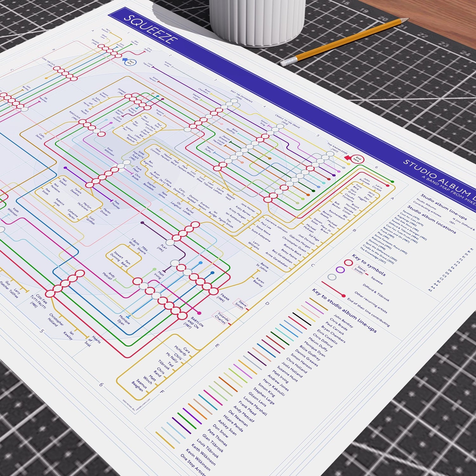Select 'Jools Holland' in the line-up key
Image resolution: width=476 pixels, height=476 pixels.
tap(292, 370)
